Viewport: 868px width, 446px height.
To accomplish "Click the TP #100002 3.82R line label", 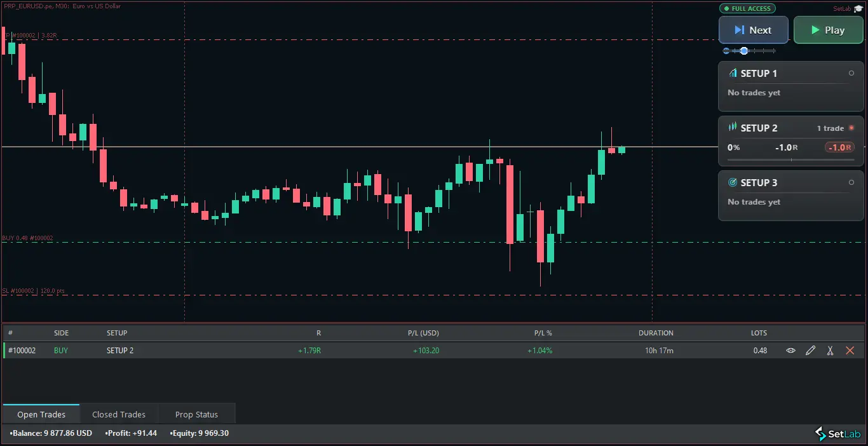I will click(x=32, y=36).
